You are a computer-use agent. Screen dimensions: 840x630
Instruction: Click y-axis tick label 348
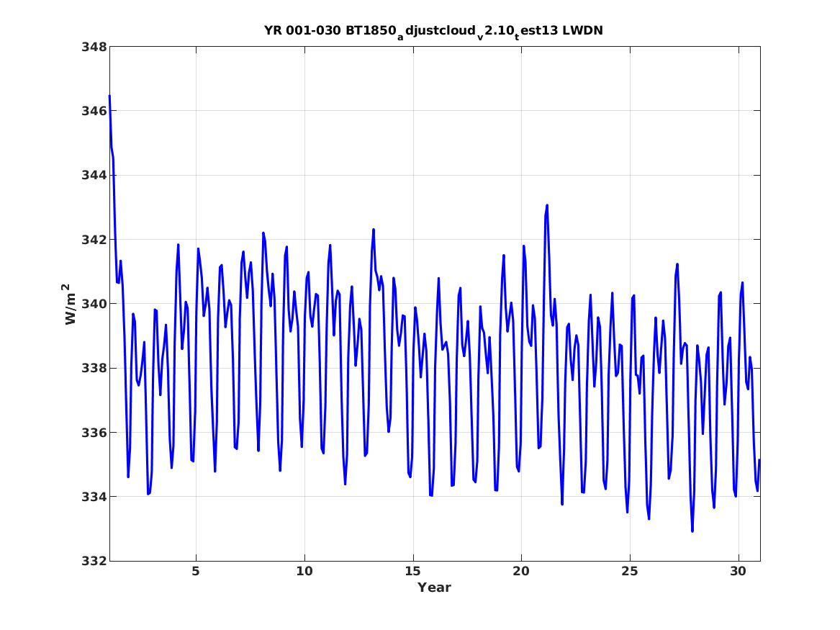pos(94,47)
